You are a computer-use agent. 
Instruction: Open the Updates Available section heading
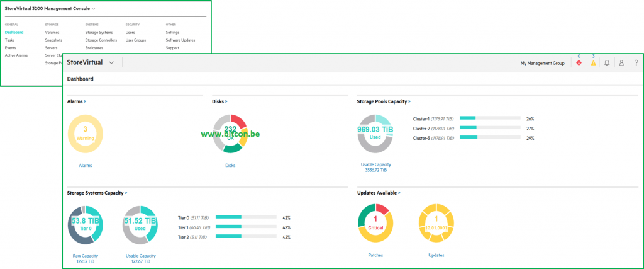(x=379, y=193)
